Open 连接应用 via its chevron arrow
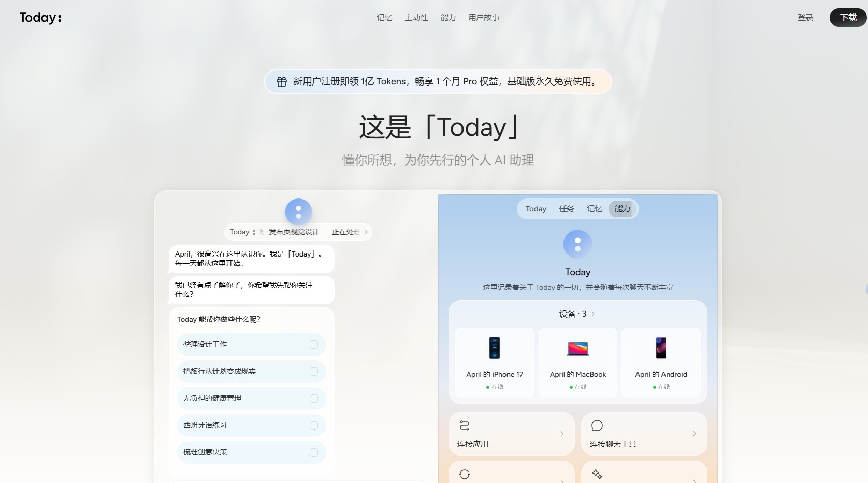This screenshot has width=868, height=483. 562,434
